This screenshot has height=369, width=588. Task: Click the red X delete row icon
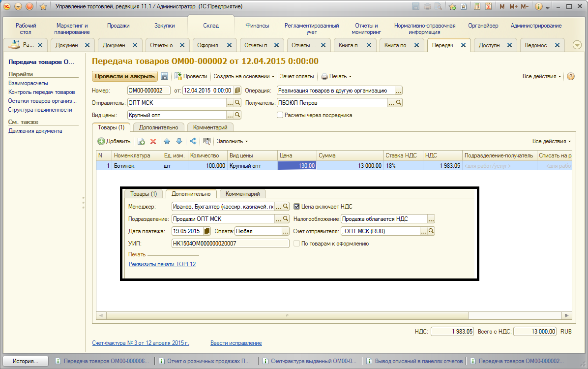[x=153, y=141]
